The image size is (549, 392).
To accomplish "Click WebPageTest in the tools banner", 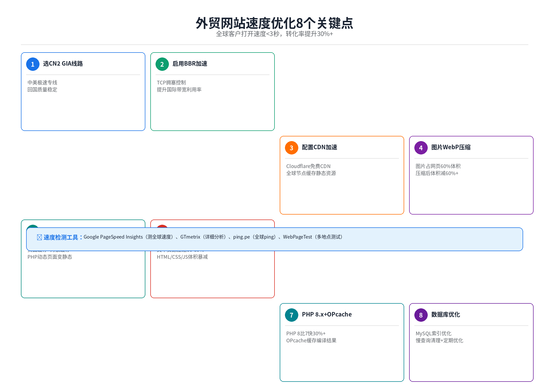I will click(298, 237).
